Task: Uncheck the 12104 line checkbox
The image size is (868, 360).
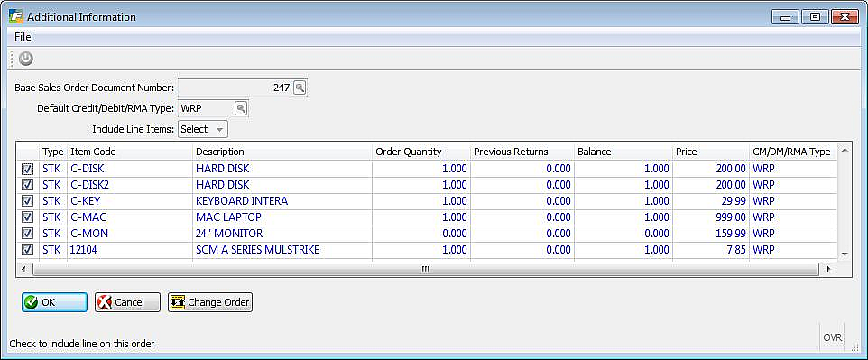Action: click(28, 250)
